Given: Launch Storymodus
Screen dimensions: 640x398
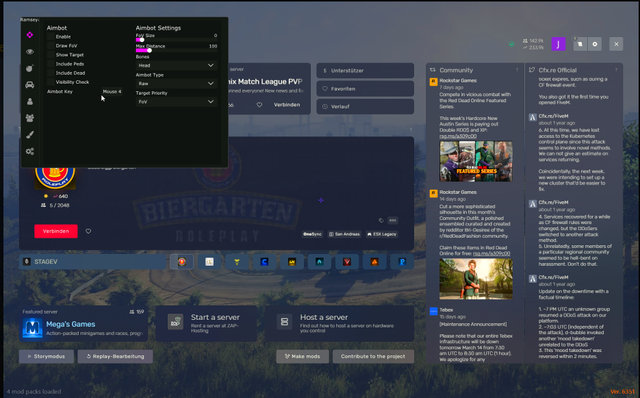Looking at the screenshot, I should 46,356.
